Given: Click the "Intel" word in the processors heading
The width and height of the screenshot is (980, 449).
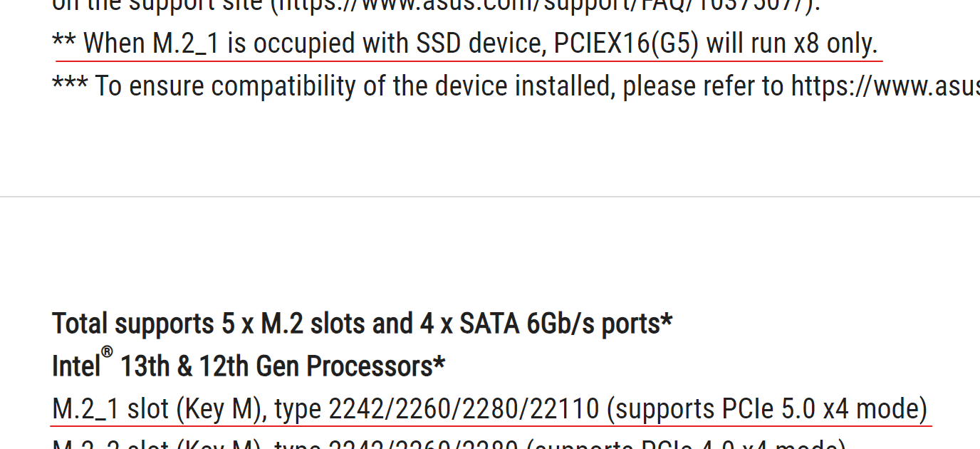Looking at the screenshot, I should pyautogui.click(x=75, y=367).
